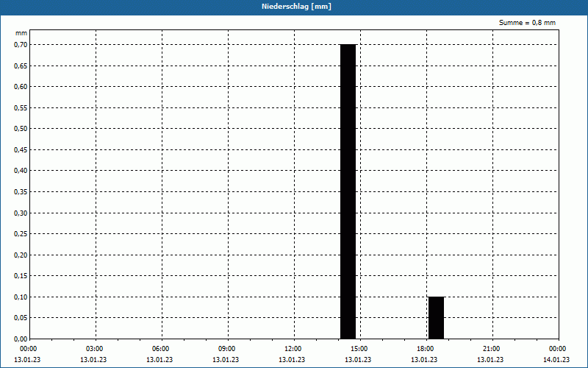Click the 21:00 time axis label
Viewport: 588px width, 368px height.
tap(492, 349)
